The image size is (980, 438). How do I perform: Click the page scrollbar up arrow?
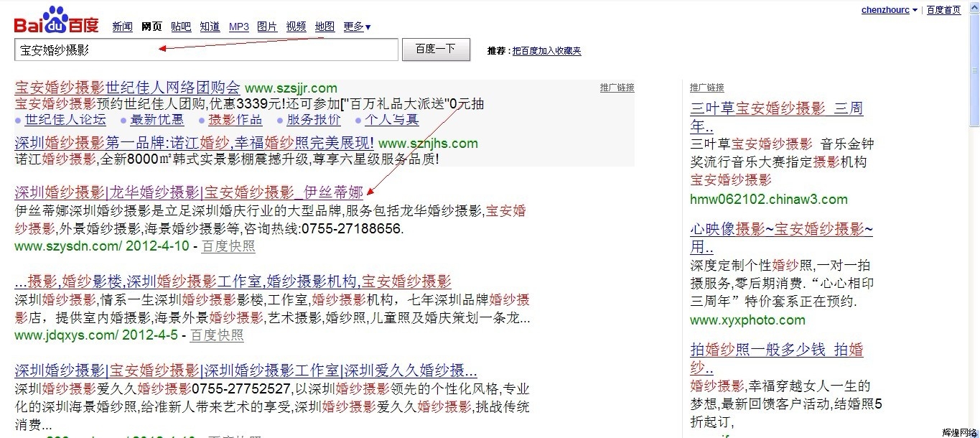click(x=974, y=6)
